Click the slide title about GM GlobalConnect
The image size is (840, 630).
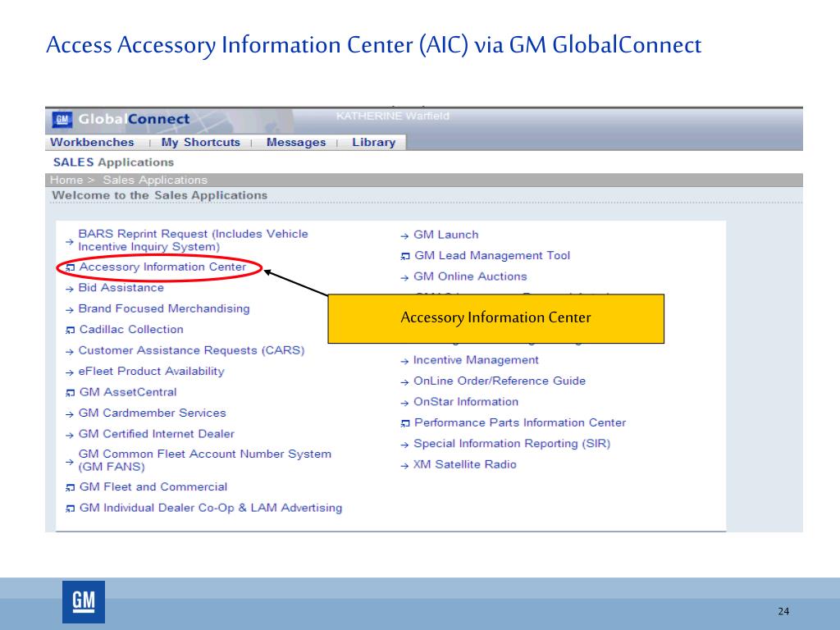click(x=374, y=45)
